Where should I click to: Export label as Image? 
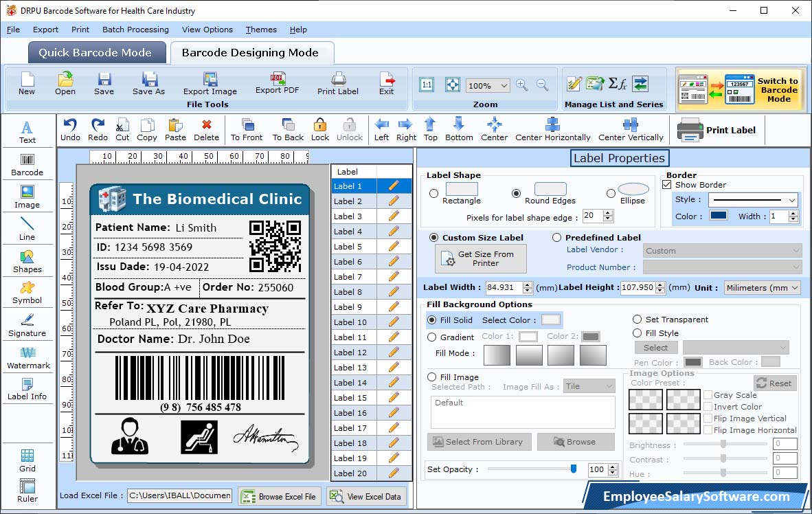click(x=210, y=84)
